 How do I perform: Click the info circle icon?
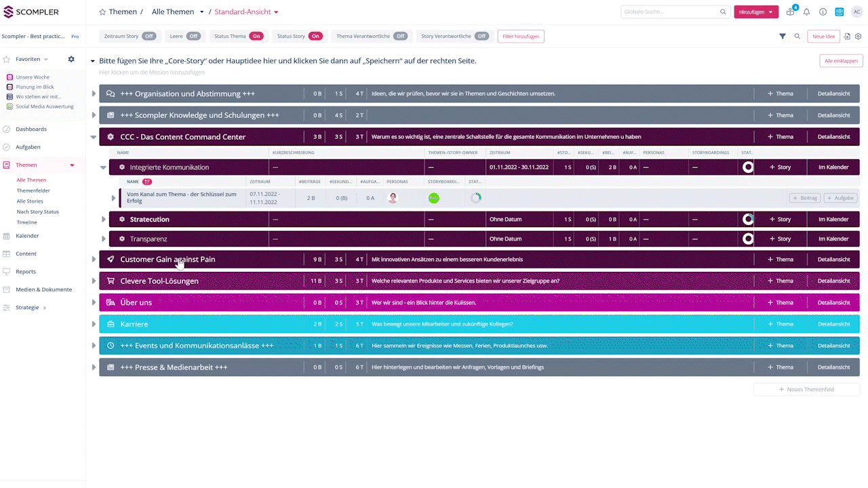823,12
